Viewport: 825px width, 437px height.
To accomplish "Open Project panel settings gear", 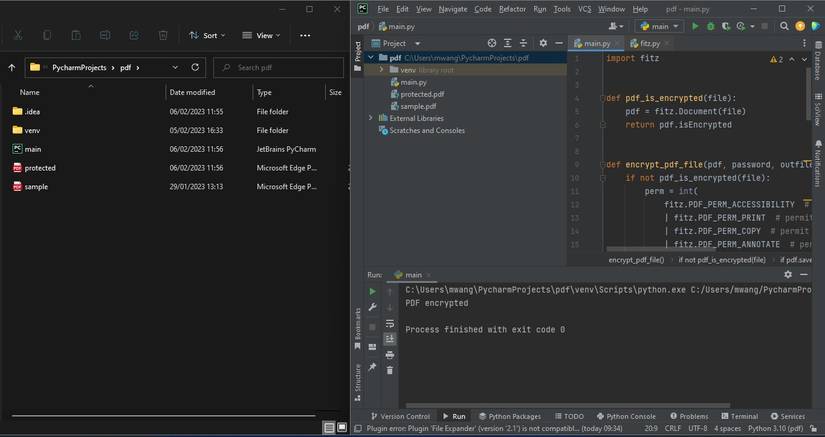I will click(x=543, y=43).
